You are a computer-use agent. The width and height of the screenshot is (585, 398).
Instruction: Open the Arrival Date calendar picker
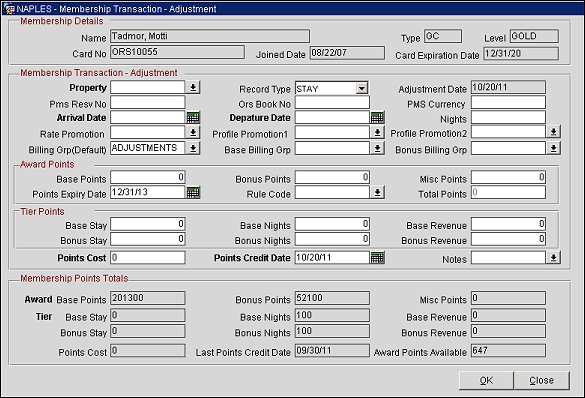click(193, 117)
